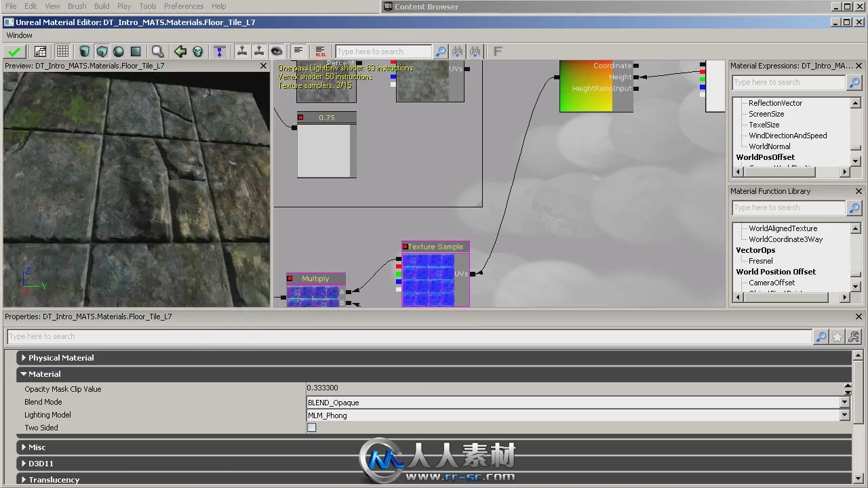Select cube preview primitive
868x488 pixels.
point(101,52)
